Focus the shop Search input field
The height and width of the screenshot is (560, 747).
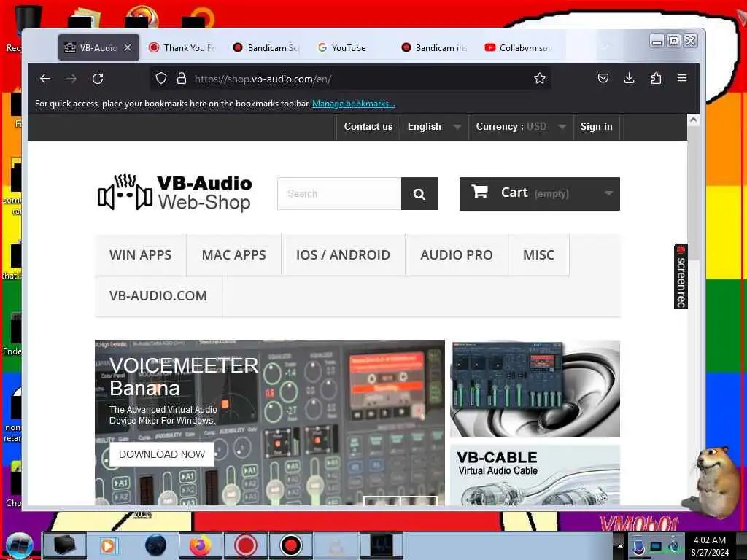pyautogui.click(x=340, y=194)
